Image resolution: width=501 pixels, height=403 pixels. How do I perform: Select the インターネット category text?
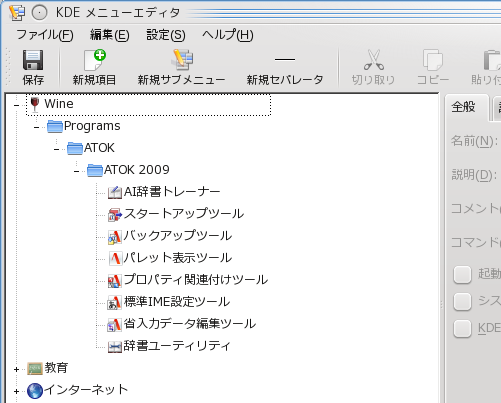(x=86, y=390)
